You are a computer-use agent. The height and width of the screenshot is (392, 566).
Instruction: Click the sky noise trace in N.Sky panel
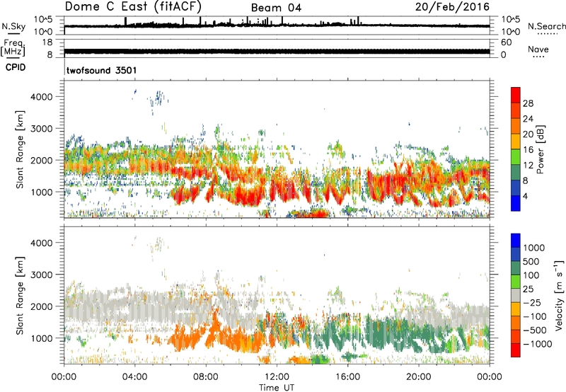coord(277,25)
